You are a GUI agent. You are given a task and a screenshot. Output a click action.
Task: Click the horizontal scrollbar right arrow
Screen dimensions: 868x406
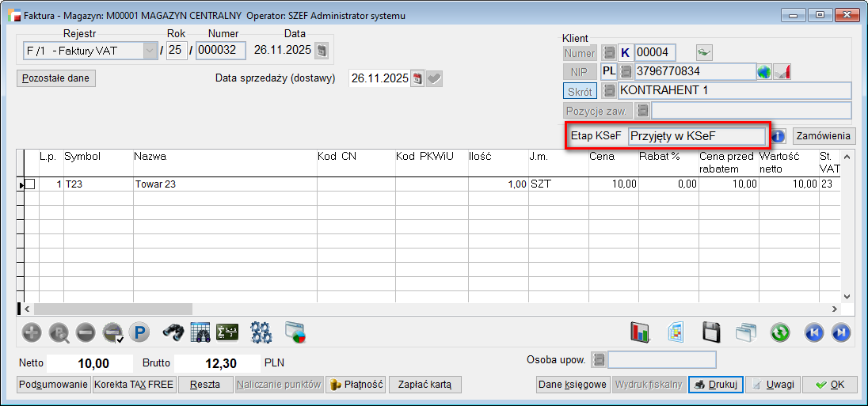(x=833, y=309)
